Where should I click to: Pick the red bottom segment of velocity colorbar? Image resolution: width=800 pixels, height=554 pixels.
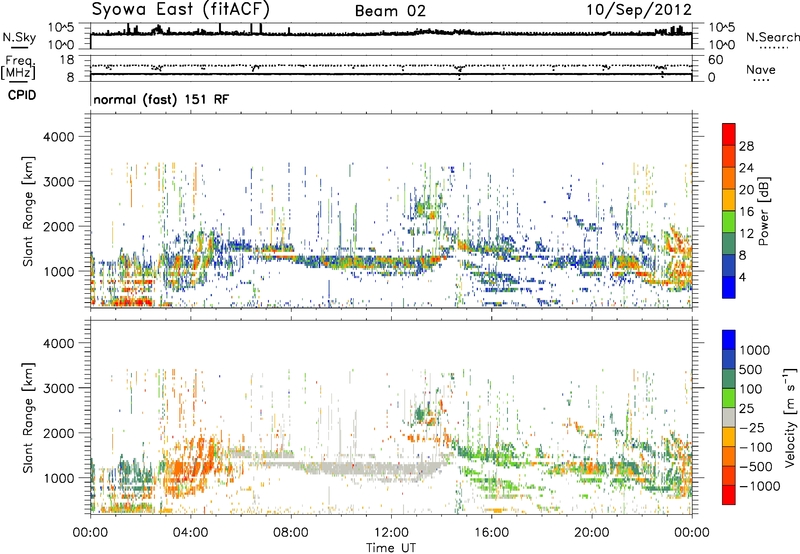[x=729, y=495]
